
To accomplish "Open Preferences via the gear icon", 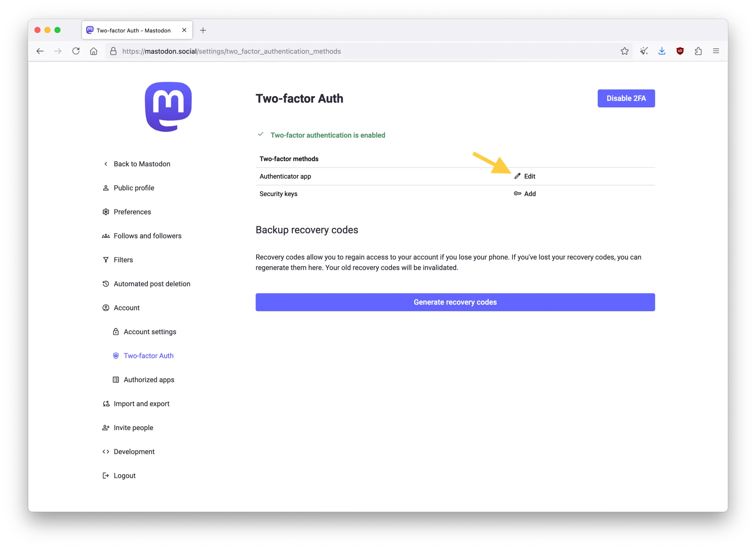I will click(x=106, y=212).
